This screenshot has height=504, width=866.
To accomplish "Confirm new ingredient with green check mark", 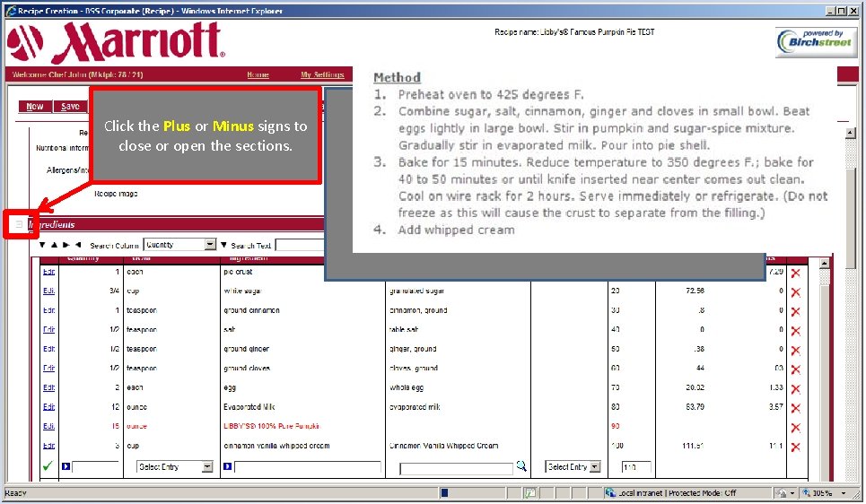I will 48,466.
